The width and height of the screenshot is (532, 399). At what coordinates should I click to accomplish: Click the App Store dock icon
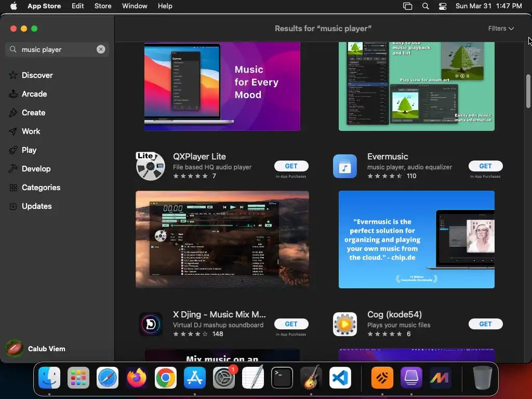click(195, 378)
